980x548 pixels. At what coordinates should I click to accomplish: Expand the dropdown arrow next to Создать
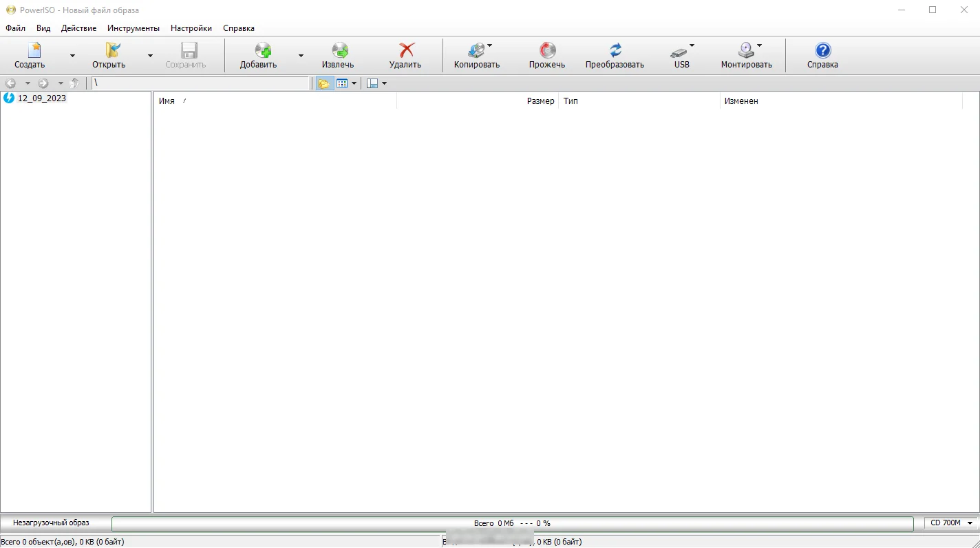click(72, 56)
